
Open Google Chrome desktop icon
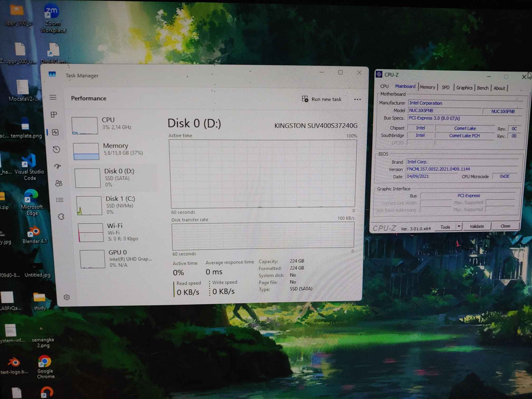coord(45,367)
